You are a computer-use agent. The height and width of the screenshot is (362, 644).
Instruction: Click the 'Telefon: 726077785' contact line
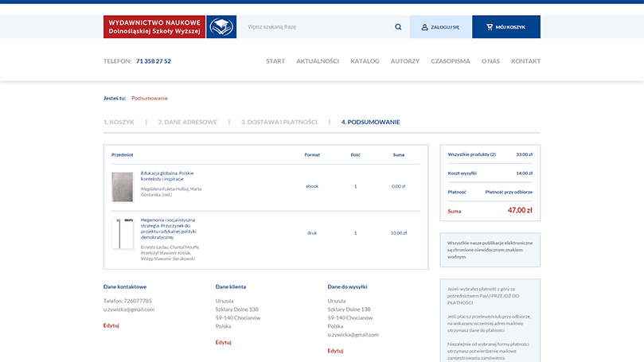tap(127, 301)
